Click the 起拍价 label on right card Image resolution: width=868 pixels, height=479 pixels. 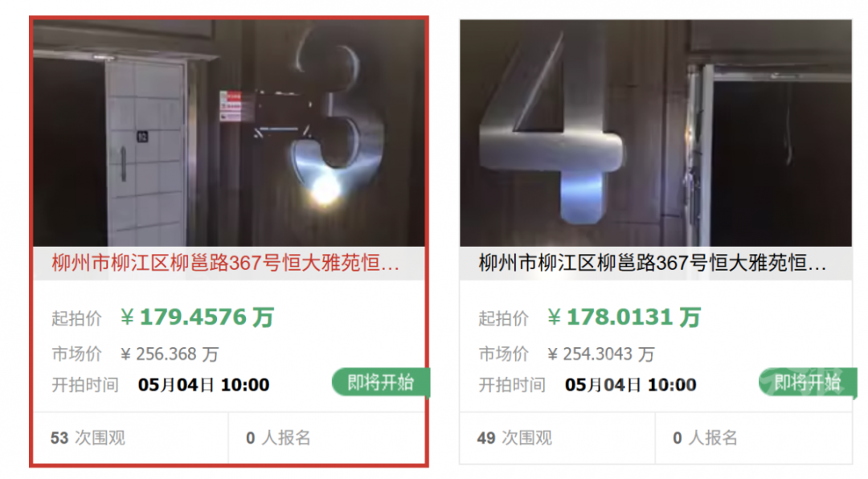pyautogui.click(x=503, y=318)
